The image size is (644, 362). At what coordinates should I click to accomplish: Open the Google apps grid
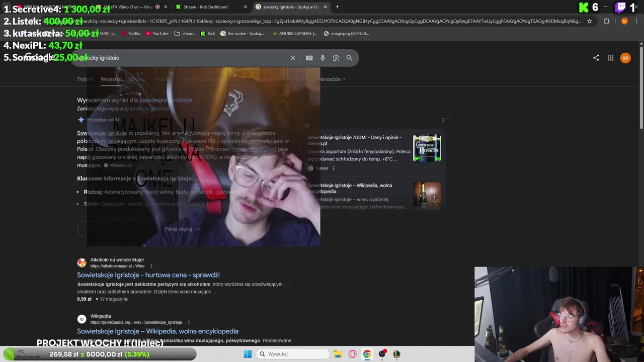tap(611, 58)
